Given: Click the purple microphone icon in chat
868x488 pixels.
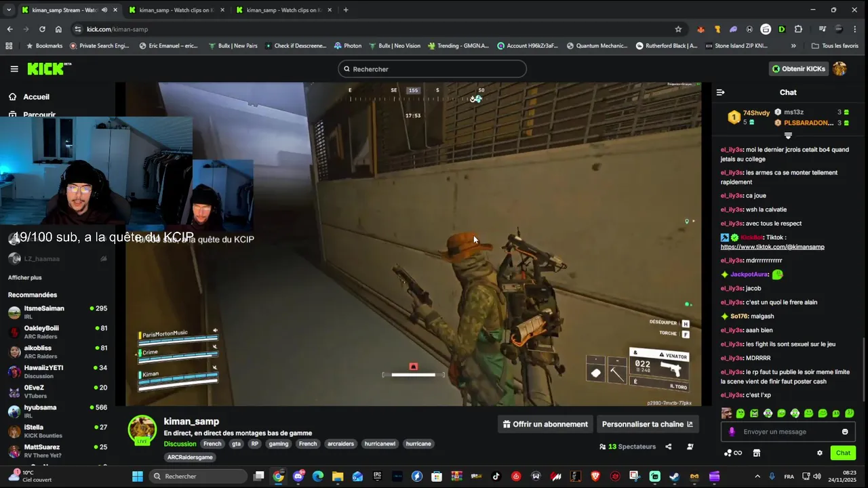Looking at the screenshot, I should click(731, 432).
